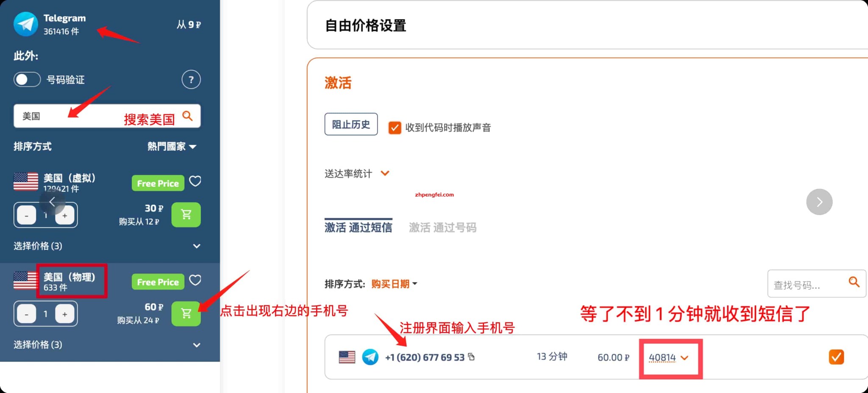
Task: Click the 阻止历史 button
Action: (351, 124)
